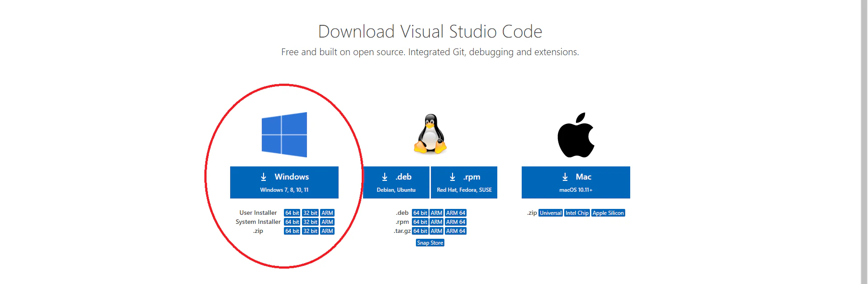Download the .rpm package for Red Hat, Fedora
Viewport: 868px width, 284px height.
coord(464,182)
